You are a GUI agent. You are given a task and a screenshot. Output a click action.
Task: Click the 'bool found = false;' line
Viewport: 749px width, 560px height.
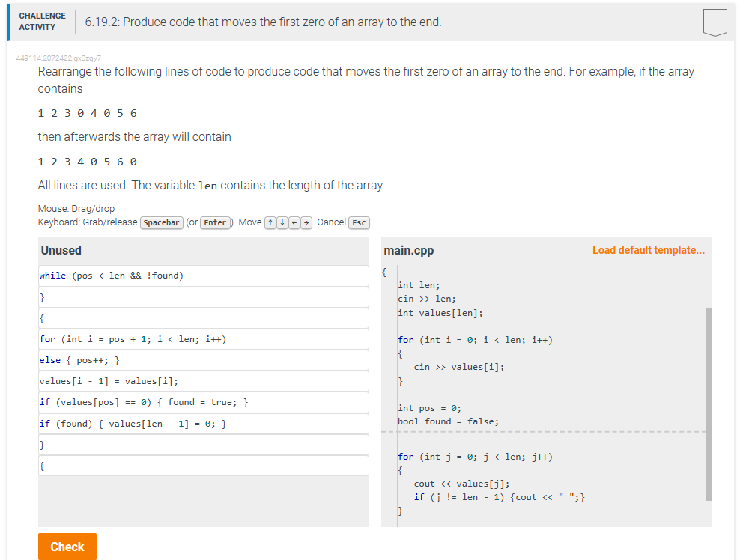coord(448,421)
